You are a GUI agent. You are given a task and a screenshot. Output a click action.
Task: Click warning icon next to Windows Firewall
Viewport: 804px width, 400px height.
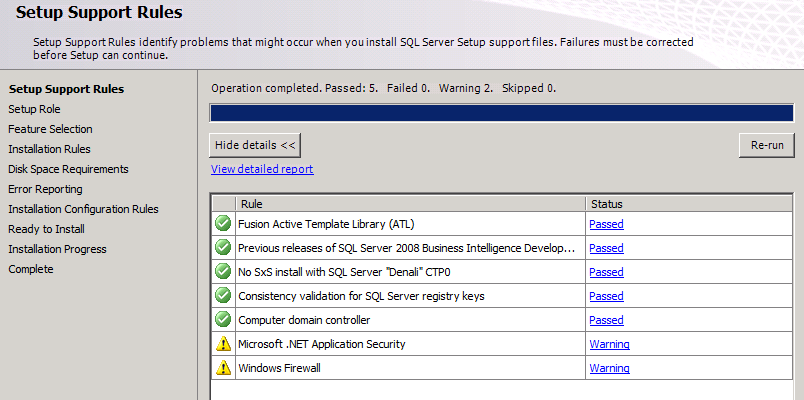223,368
